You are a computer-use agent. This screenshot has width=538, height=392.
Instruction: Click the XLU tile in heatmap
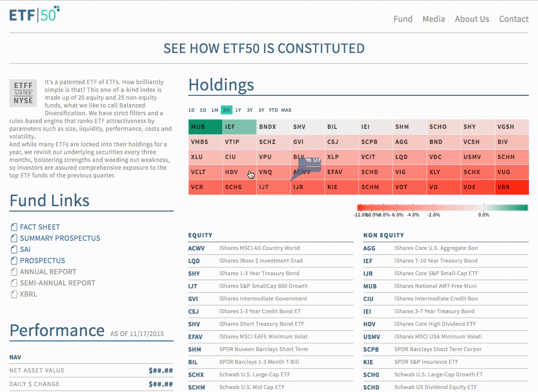point(205,157)
